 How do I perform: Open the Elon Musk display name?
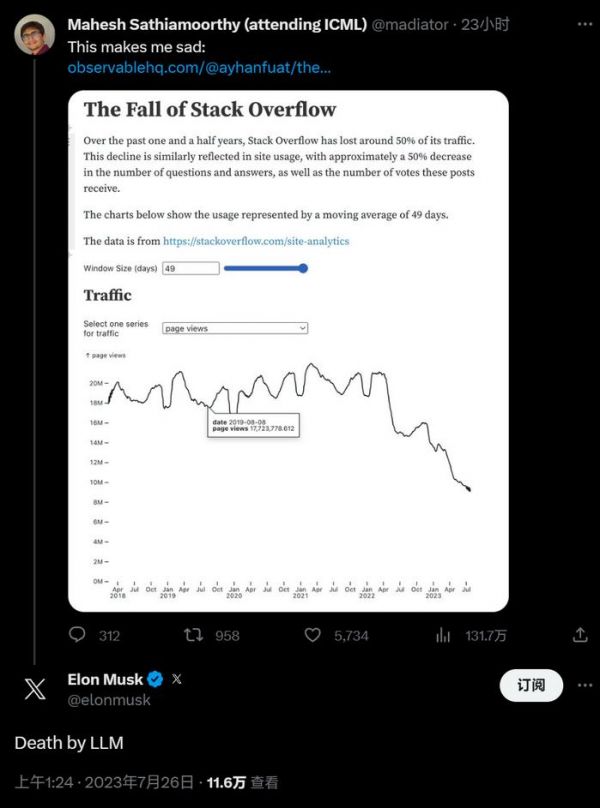click(105, 679)
